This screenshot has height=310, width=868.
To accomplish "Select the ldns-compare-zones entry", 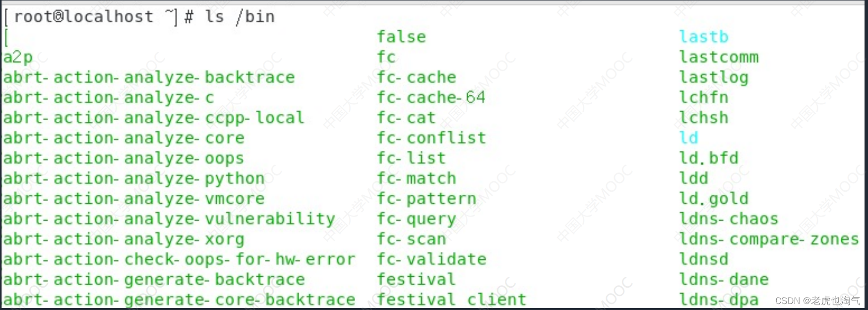I will tap(769, 239).
